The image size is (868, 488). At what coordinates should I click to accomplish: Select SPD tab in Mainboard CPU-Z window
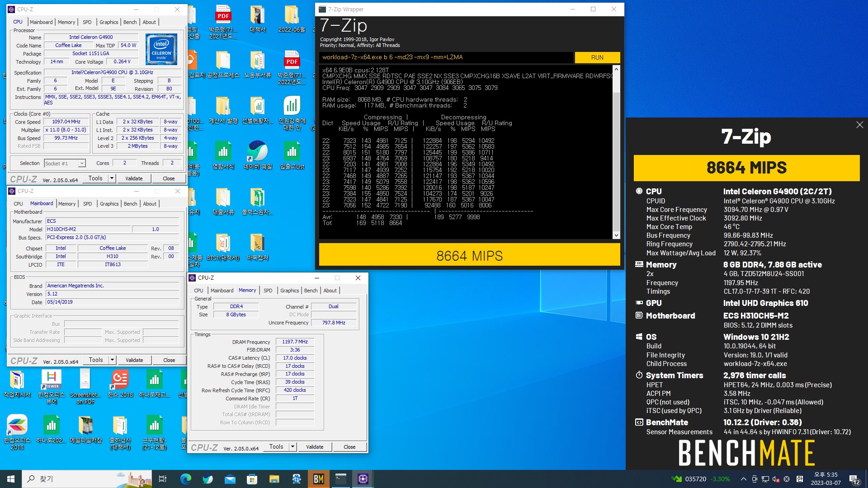(88, 204)
